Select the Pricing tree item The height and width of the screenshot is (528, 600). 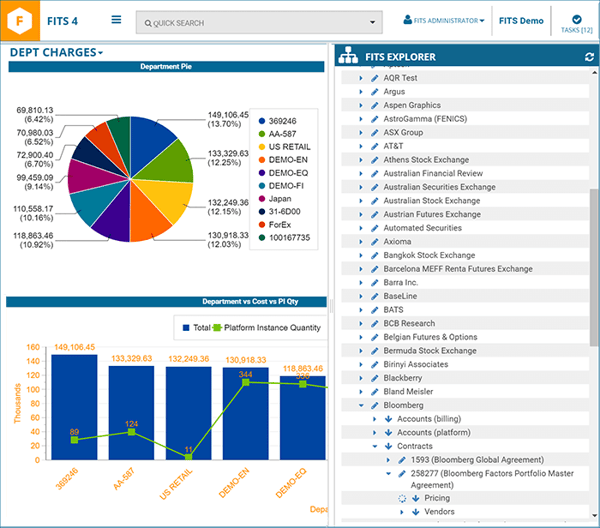437,498
